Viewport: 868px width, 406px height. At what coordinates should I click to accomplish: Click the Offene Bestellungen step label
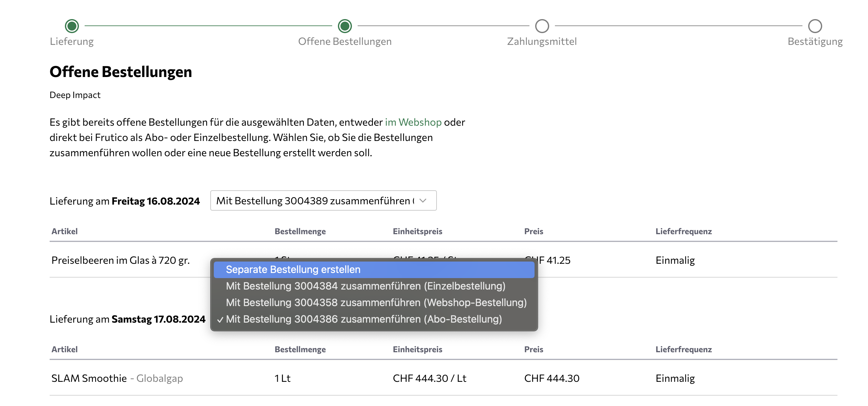click(x=345, y=41)
